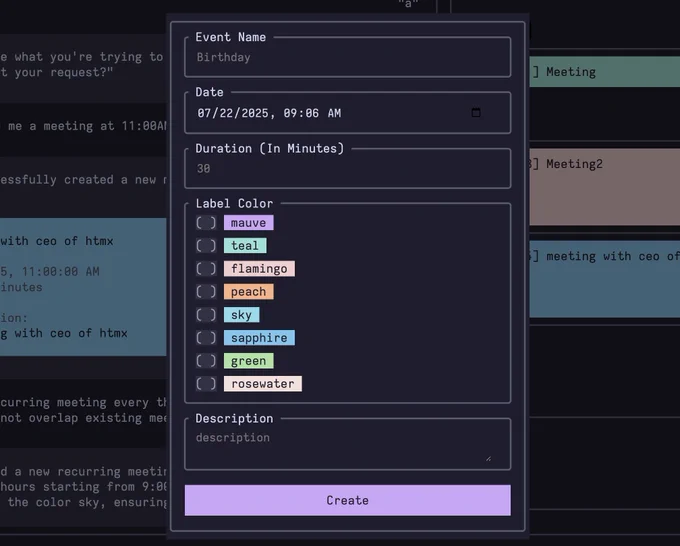Check the mauve label color box
Viewport: 680px width, 546px height.
(206, 223)
